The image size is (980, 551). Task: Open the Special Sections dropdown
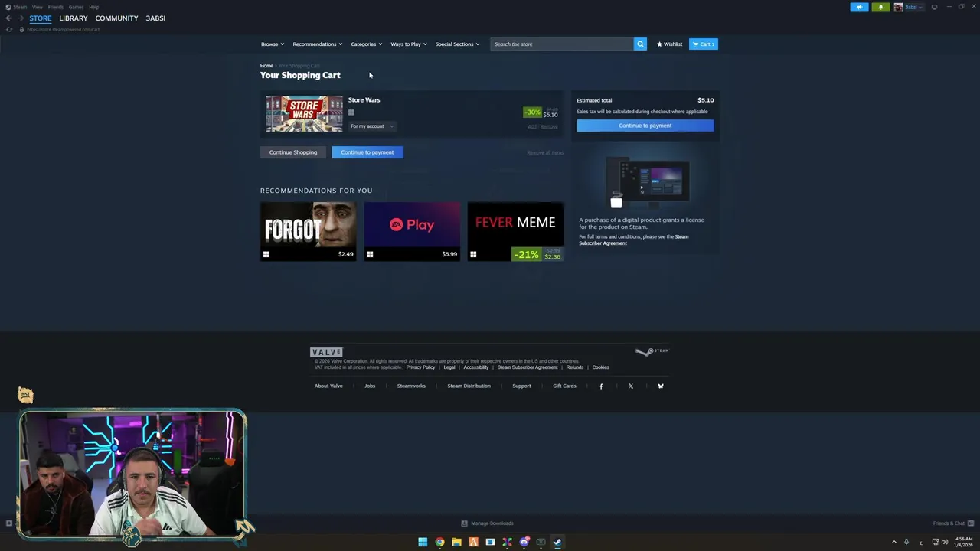(x=457, y=44)
